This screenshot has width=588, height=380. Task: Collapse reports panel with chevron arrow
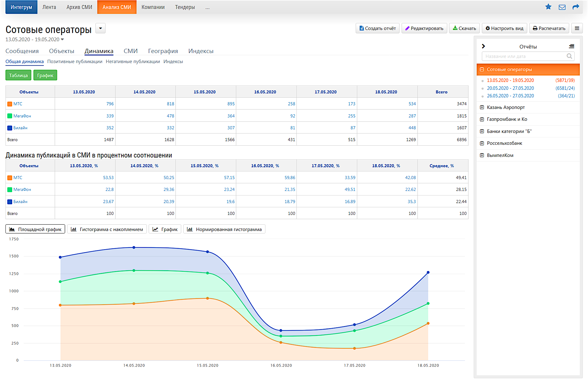[483, 46]
